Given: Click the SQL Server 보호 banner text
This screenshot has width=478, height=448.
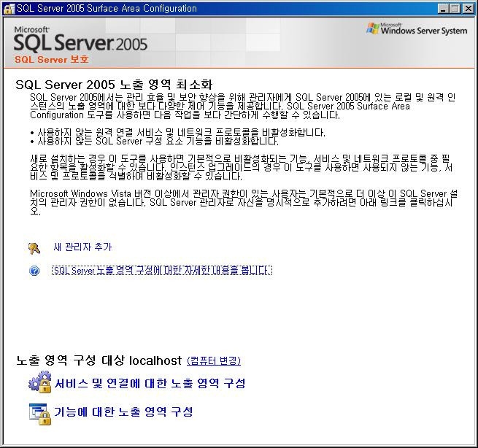Looking at the screenshot, I should click(52, 59).
